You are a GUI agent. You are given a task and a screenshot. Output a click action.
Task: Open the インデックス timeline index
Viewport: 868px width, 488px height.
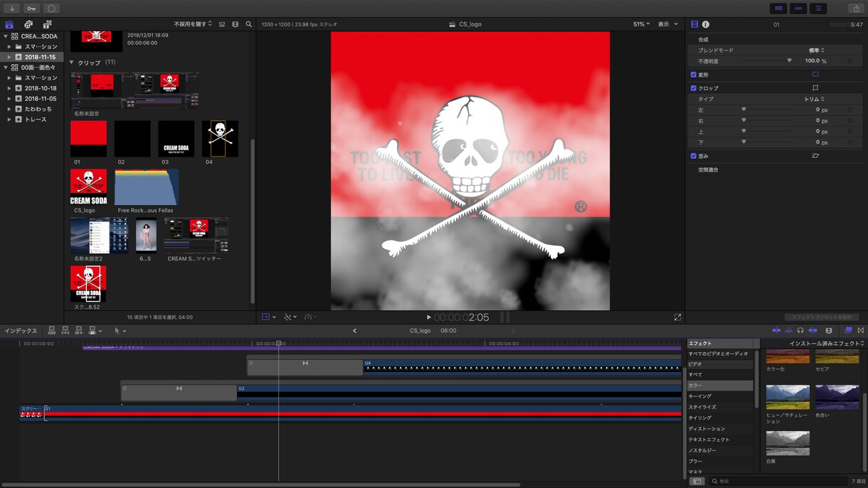21,331
